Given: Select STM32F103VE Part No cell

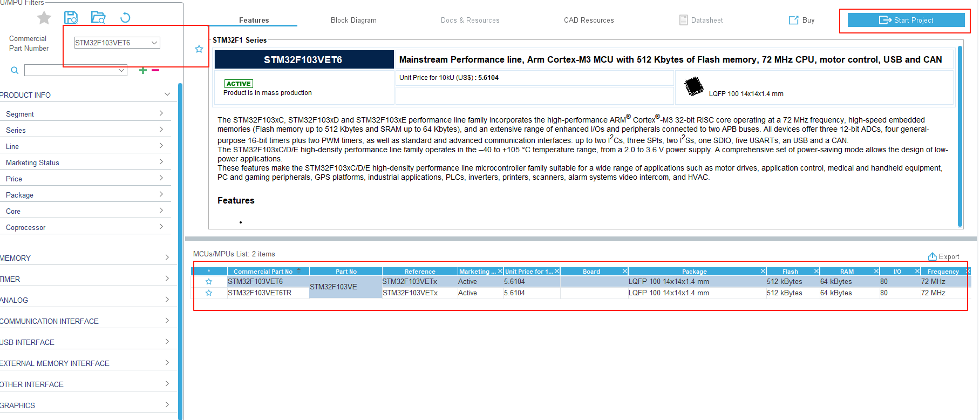Looking at the screenshot, I should click(x=345, y=287).
